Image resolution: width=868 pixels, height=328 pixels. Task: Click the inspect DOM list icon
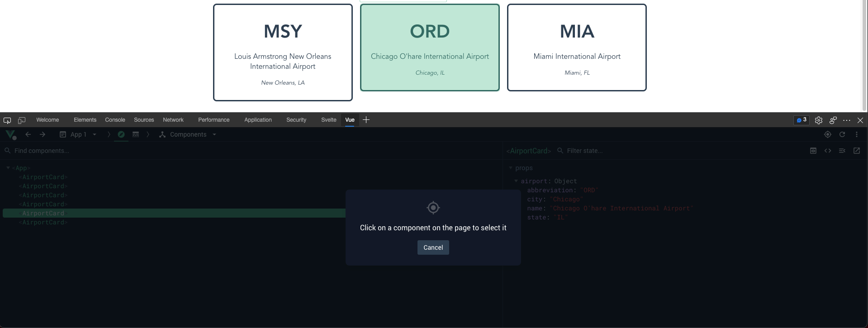[x=842, y=151]
